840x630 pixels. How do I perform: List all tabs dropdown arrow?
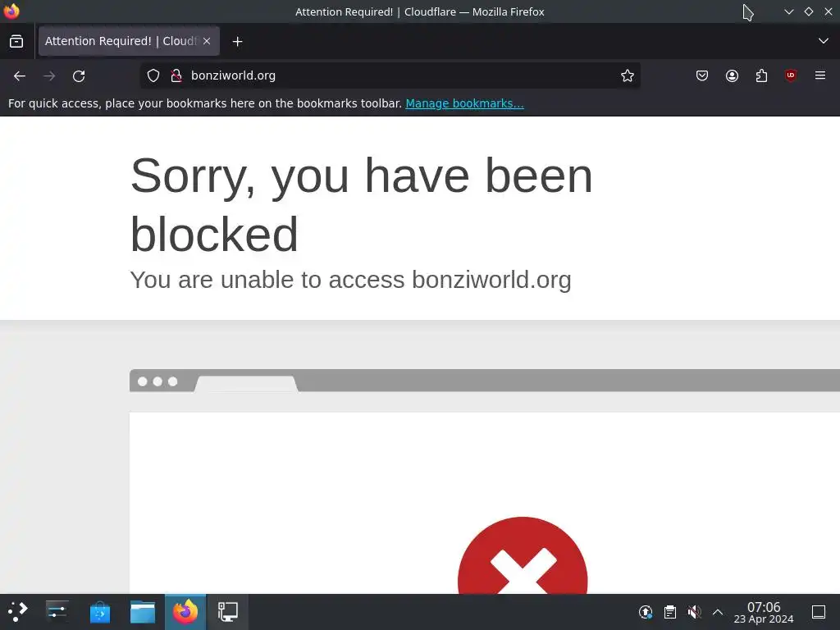[824, 41]
